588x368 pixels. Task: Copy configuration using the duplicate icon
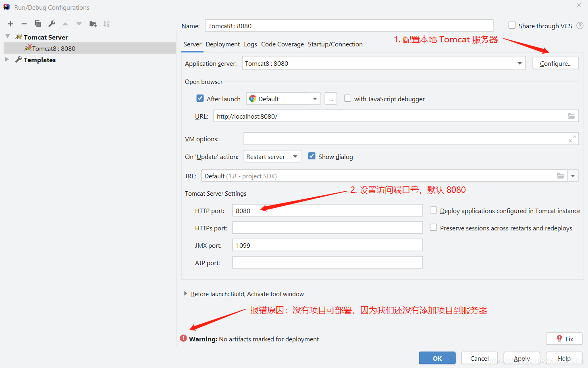click(38, 24)
